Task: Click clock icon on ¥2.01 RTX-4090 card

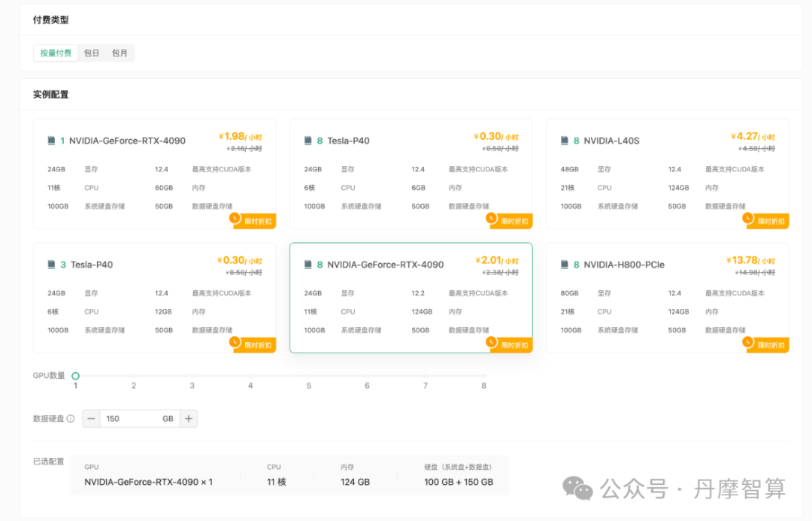Action: coord(492,342)
